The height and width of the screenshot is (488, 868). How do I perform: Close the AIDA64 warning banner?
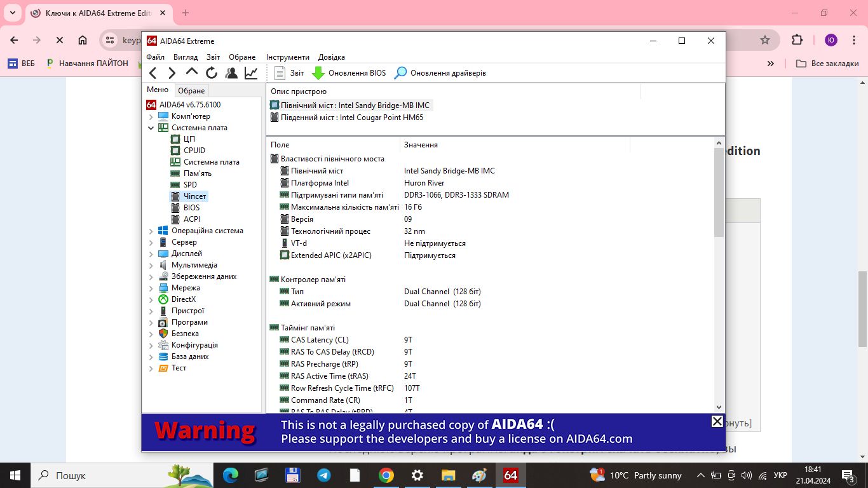(x=717, y=421)
